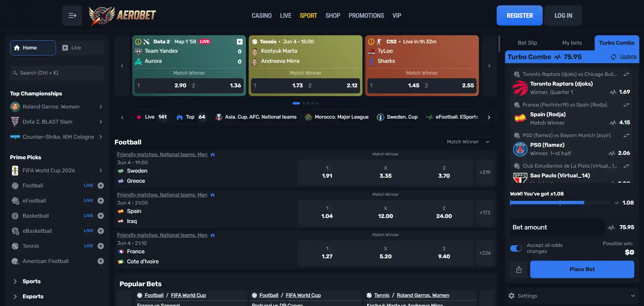The height and width of the screenshot is (306, 644).
Task: Select Home in the sidebar
Action: coord(33,48)
